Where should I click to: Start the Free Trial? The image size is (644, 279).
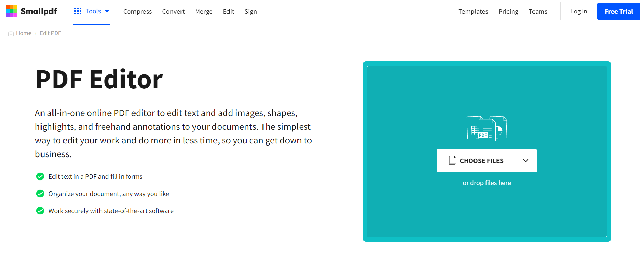tap(618, 11)
